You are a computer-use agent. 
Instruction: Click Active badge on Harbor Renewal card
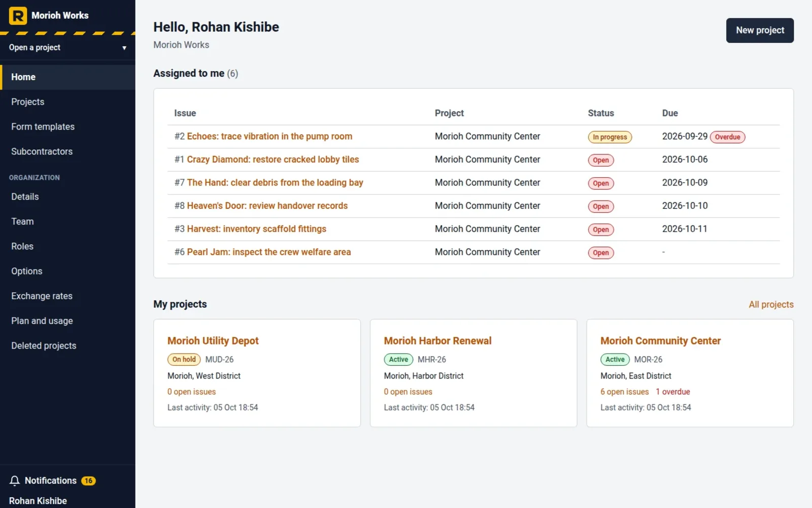(398, 360)
